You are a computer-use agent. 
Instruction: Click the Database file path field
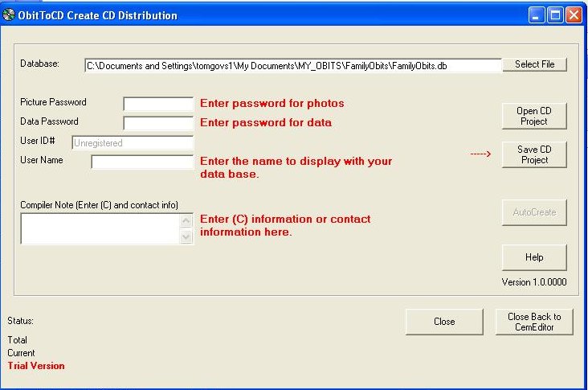pyautogui.click(x=293, y=66)
